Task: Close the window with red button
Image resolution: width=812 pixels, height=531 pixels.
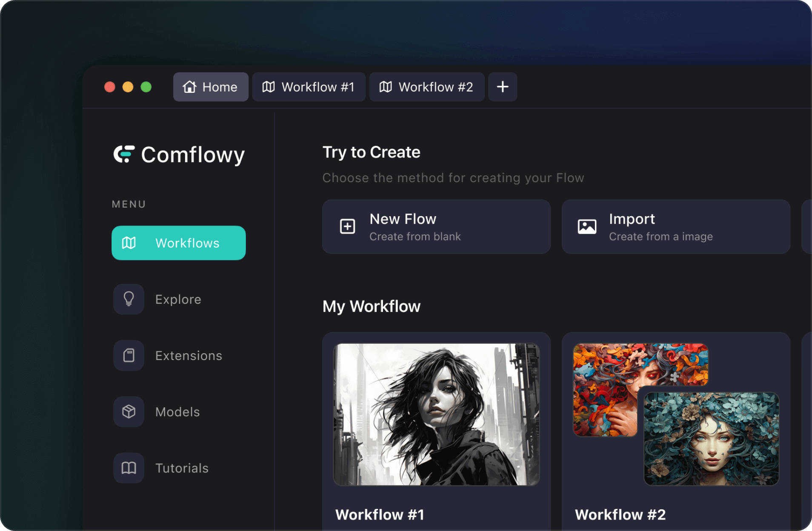Action: point(110,87)
